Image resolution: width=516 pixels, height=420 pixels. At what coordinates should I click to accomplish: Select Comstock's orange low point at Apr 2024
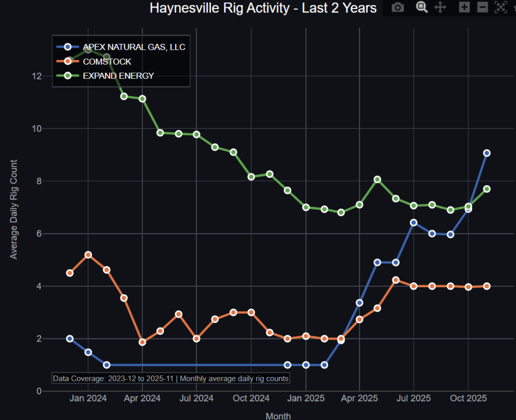142,342
